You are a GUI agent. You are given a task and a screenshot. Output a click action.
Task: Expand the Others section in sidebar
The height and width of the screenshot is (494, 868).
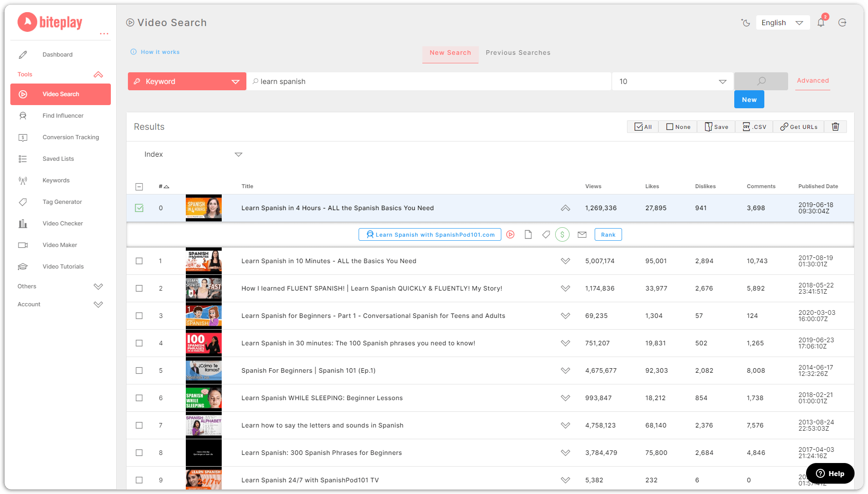60,286
